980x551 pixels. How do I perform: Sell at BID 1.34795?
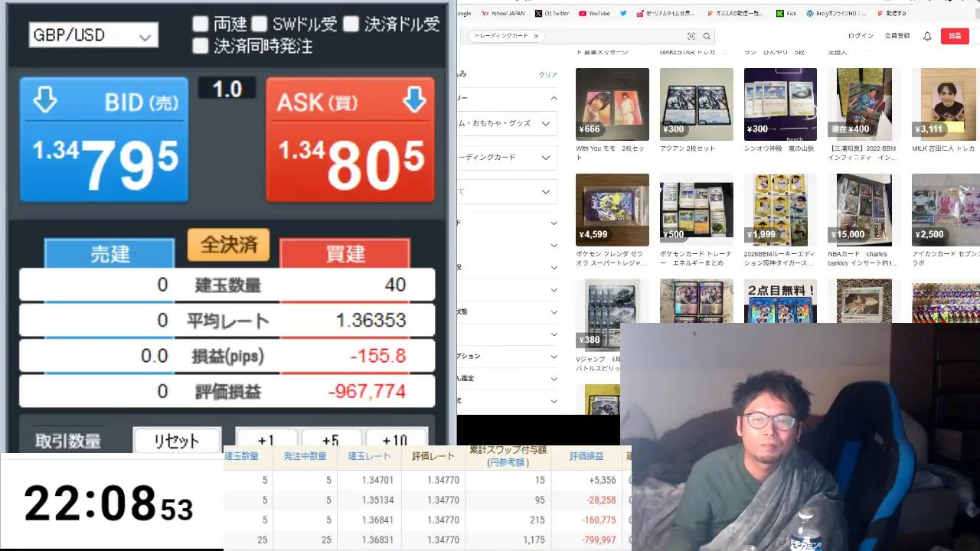(104, 140)
